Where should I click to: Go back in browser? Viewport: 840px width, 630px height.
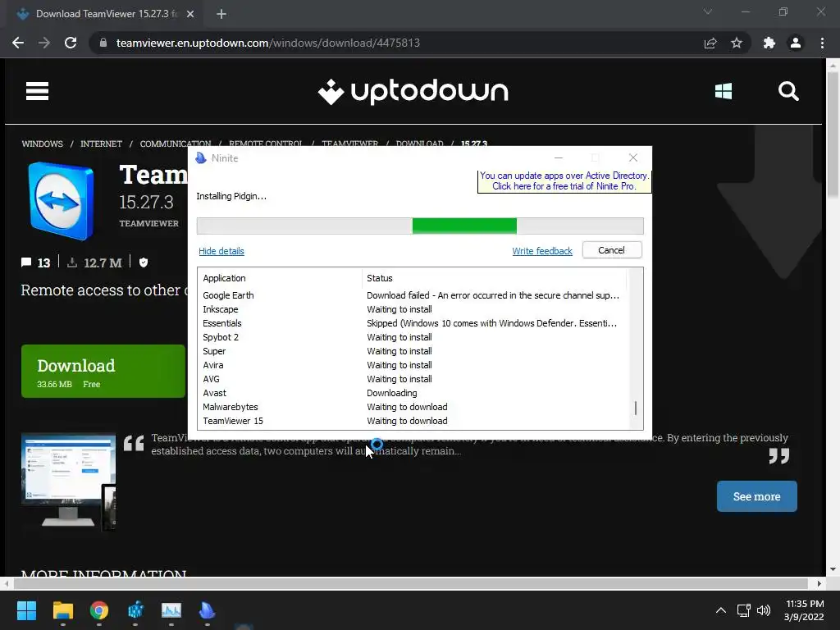coord(18,43)
